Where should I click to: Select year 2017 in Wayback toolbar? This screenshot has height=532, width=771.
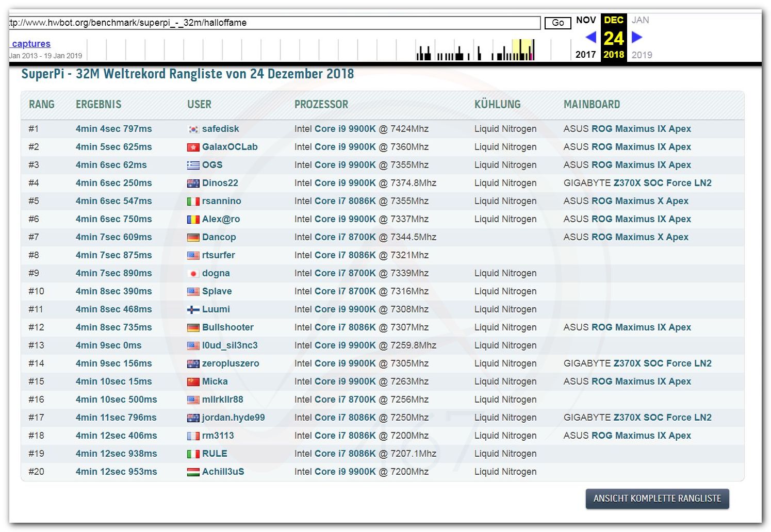585,55
